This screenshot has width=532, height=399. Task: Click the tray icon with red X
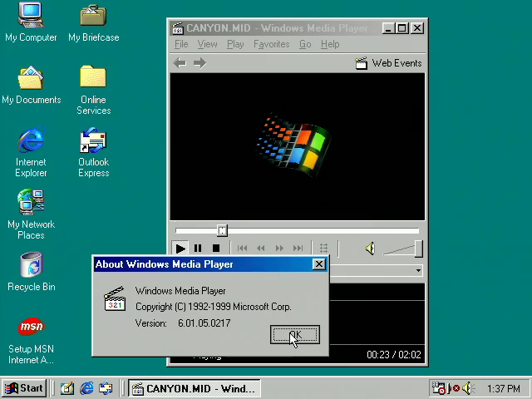tap(455, 388)
